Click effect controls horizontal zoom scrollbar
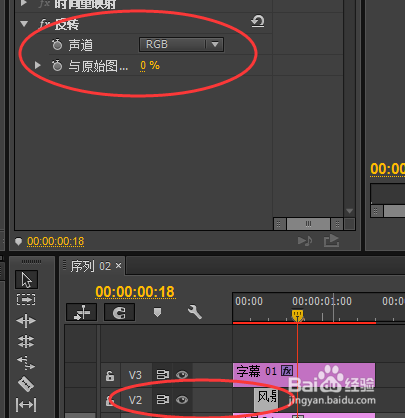Screen dimensions: 405x418 (308, 224)
